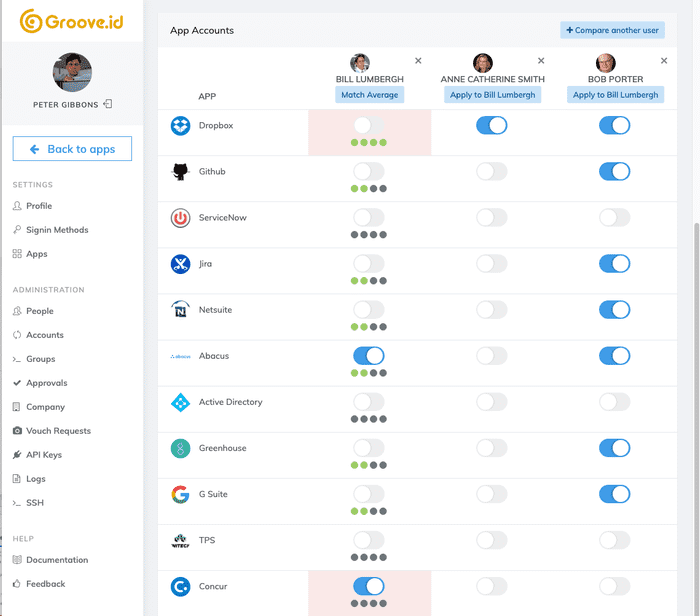Screen dimensions: 700x616
Task: Click the G Suite app icon
Action: coord(180,494)
